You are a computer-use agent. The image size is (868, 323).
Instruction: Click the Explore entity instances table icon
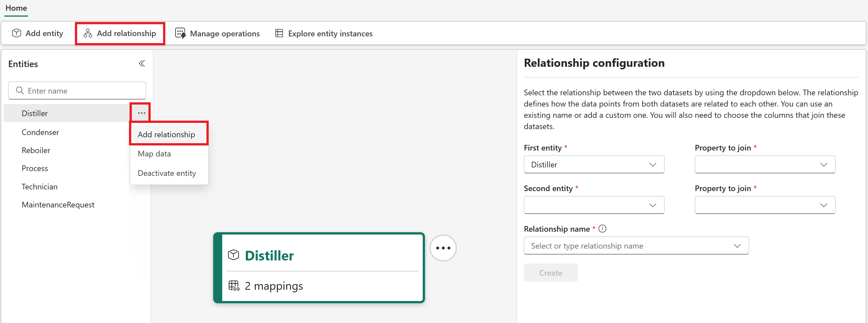pos(279,33)
